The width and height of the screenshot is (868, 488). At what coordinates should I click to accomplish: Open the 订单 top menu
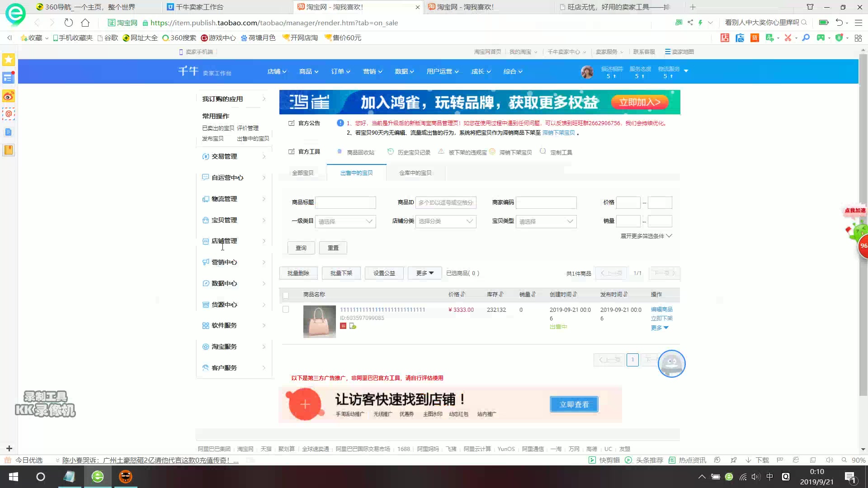coord(340,71)
